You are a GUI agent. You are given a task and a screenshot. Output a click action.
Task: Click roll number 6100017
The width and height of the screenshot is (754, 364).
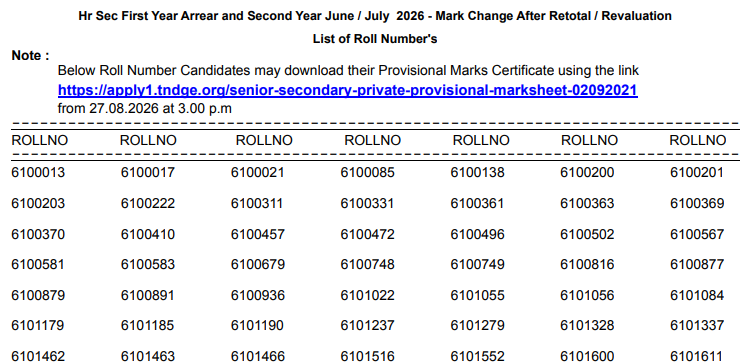(x=148, y=172)
